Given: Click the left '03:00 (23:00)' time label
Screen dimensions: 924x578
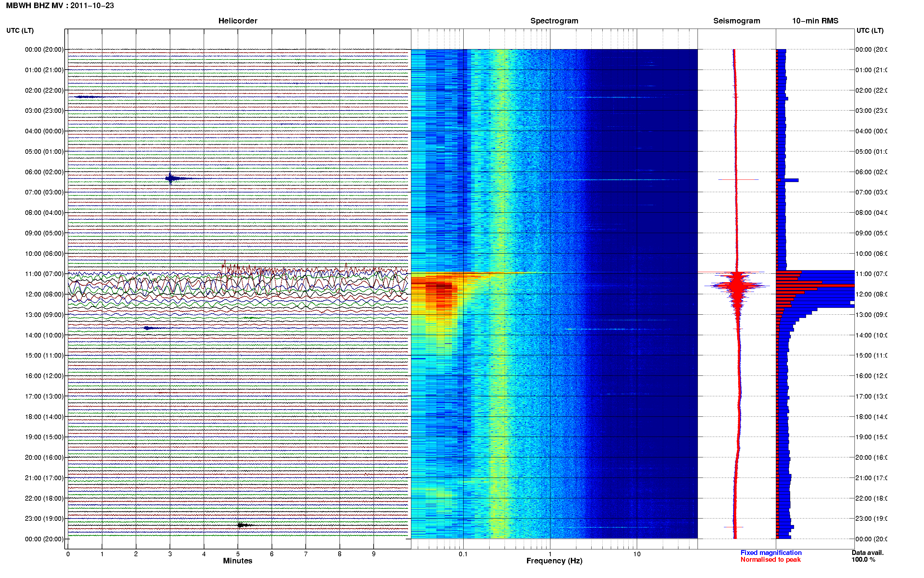Looking at the screenshot, I should [x=44, y=111].
